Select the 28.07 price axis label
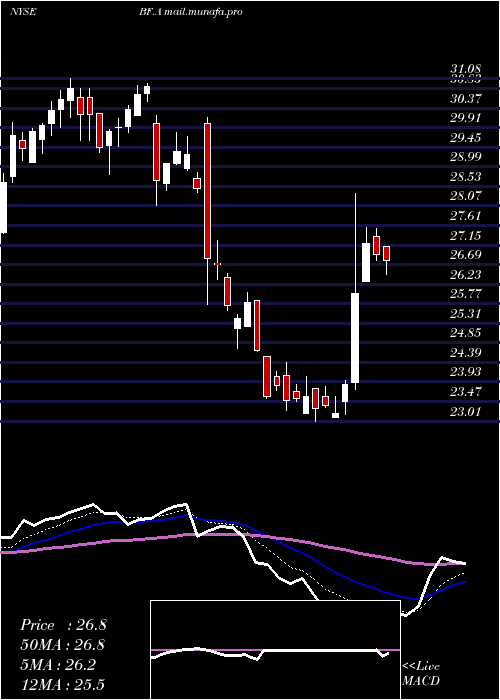Screen dimensions: 500x700 pyautogui.click(x=465, y=196)
